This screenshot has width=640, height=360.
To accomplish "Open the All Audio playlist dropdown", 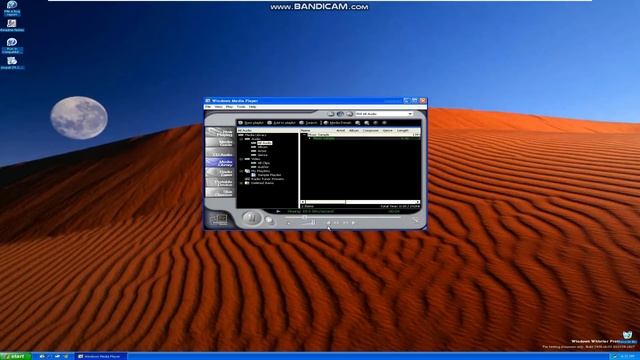I will [384, 114].
